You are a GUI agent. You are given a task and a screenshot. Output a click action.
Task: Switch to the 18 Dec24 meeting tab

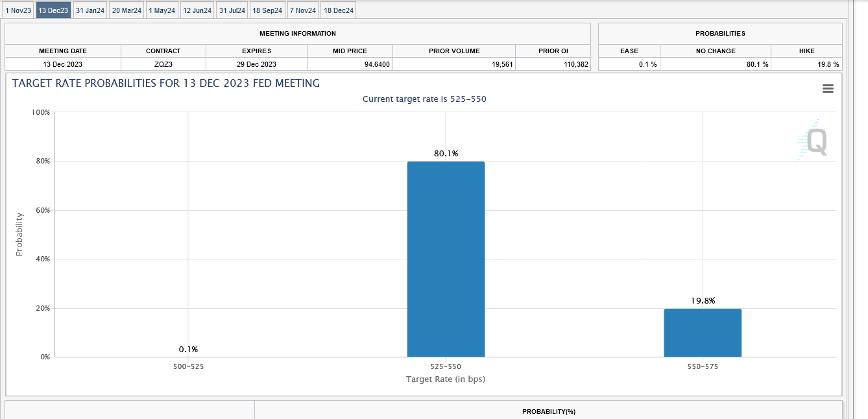338,10
